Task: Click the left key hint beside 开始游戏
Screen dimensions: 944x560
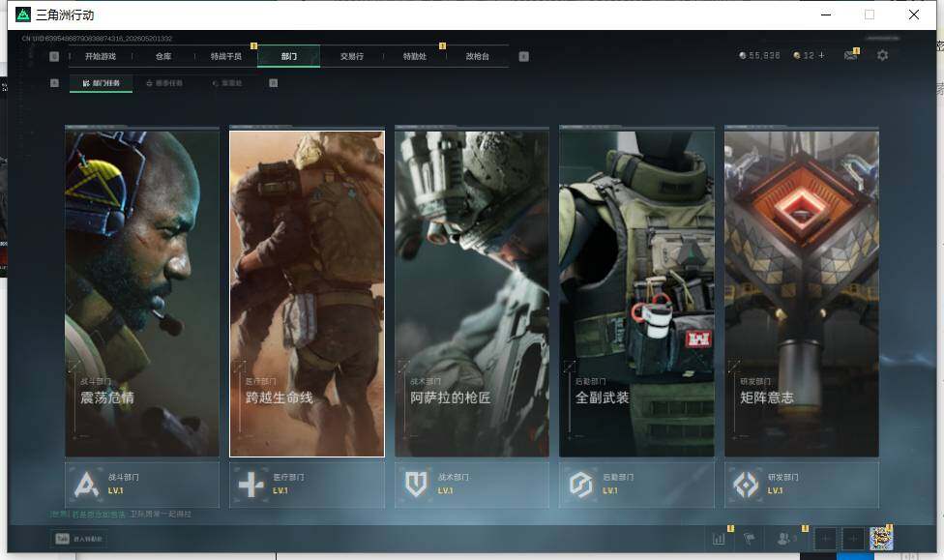Action: pos(54,57)
